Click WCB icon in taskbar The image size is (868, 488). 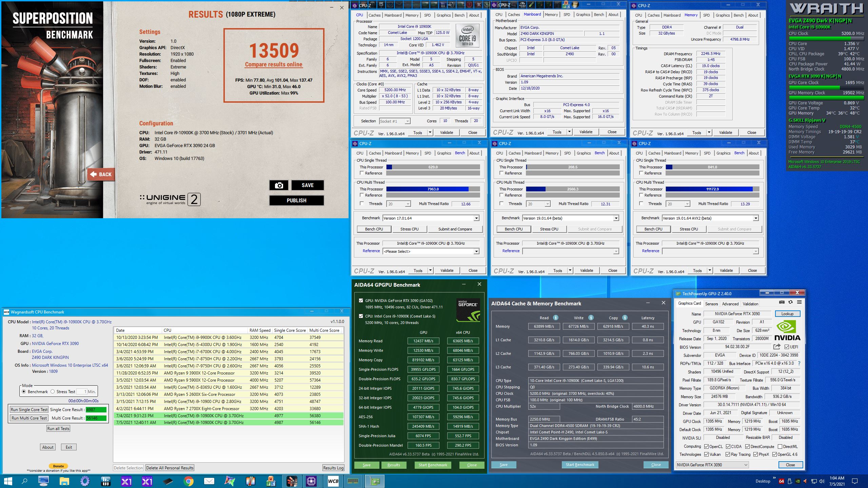pyautogui.click(x=333, y=481)
